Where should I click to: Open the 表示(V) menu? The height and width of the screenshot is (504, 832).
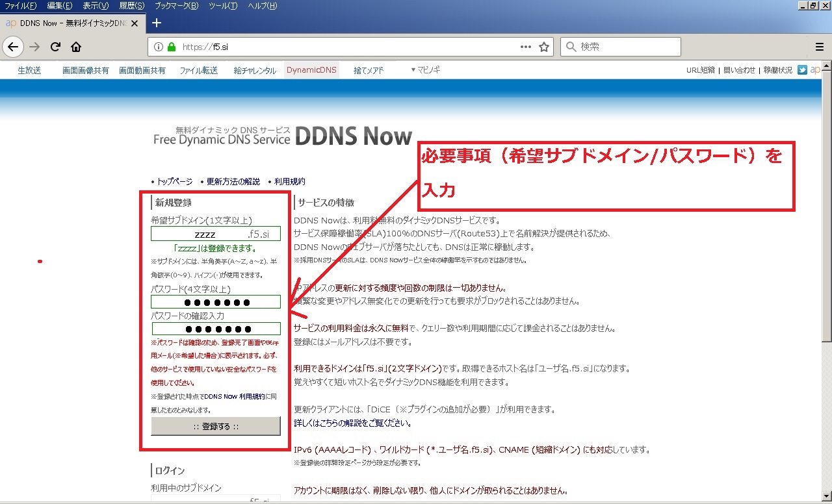coord(96,6)
